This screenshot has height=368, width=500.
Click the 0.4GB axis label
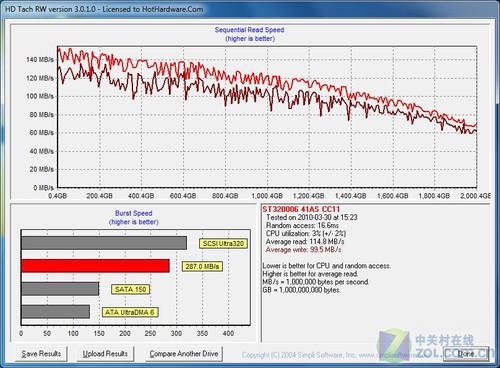[x=57, y=196]
